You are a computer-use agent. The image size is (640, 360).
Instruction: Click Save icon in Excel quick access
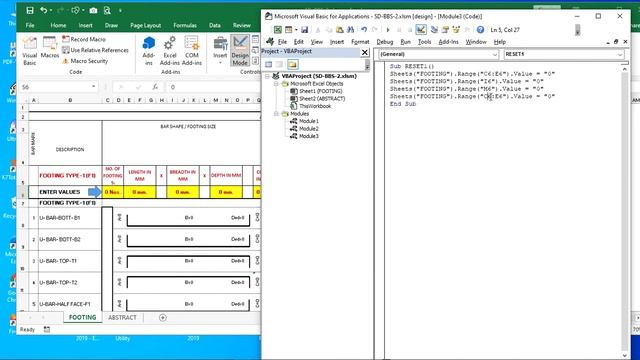(30, 11)
